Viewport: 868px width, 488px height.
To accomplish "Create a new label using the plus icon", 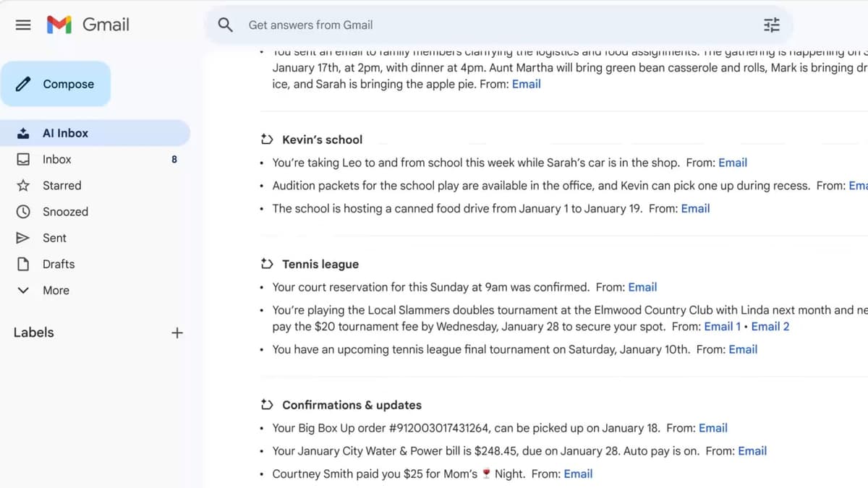I will click(177, 332).
